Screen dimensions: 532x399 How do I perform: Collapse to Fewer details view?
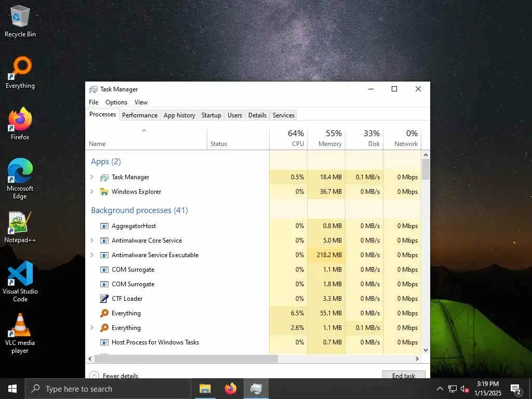click(114, 376)
